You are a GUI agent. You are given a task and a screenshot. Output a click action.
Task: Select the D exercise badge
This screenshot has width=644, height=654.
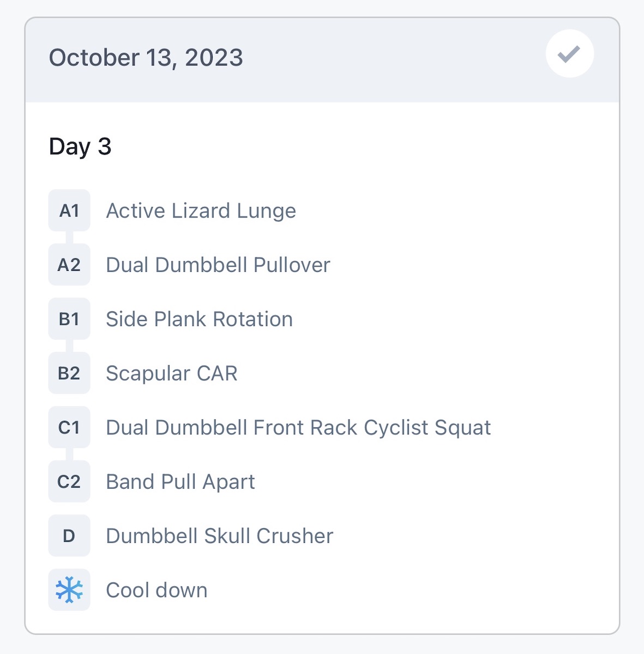(x=69, y=536)
